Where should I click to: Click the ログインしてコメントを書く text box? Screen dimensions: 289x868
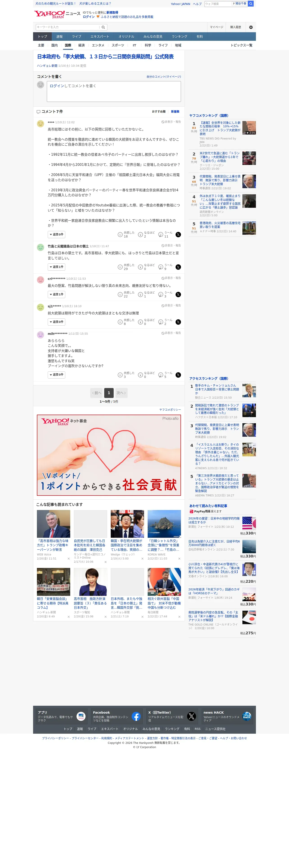(x=114, y=92)
